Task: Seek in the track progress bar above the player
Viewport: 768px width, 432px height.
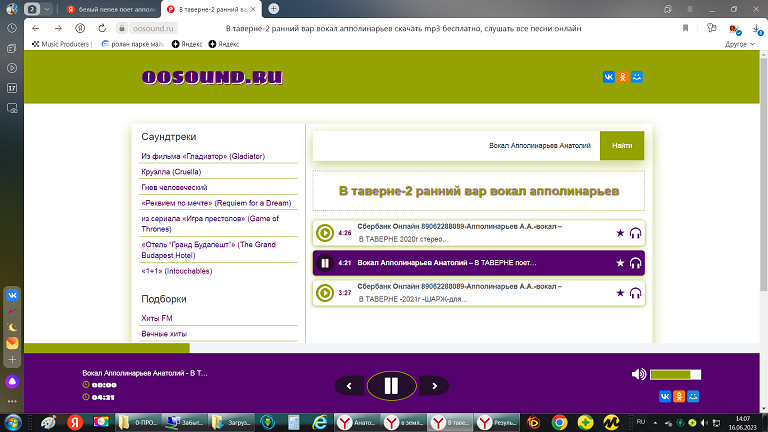Action: click(x=391, y=348)
